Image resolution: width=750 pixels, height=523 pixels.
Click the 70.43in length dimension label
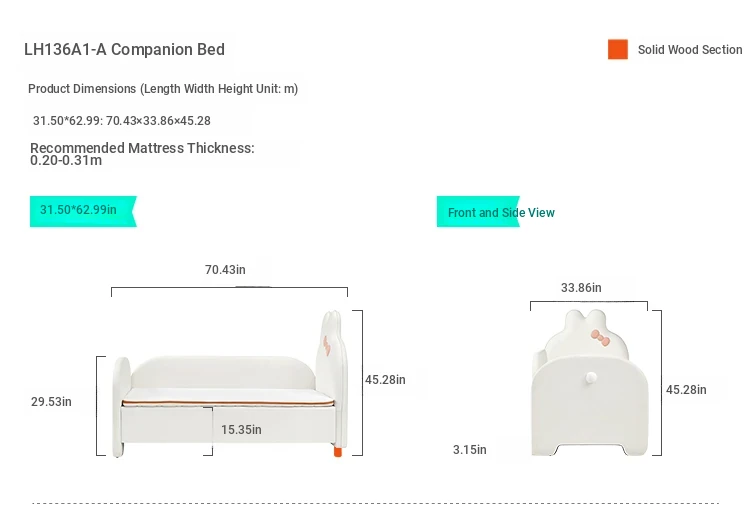[225, 270]
